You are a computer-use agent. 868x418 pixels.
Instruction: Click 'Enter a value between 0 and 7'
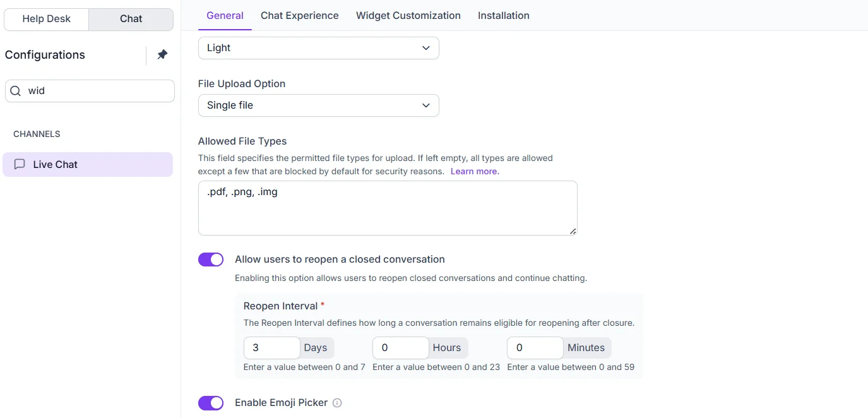coord(304,367)
